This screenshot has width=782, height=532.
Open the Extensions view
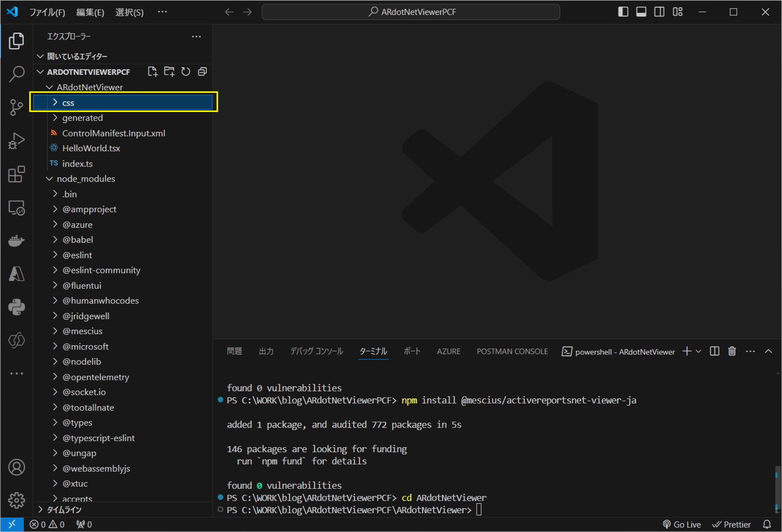(16, 174)
